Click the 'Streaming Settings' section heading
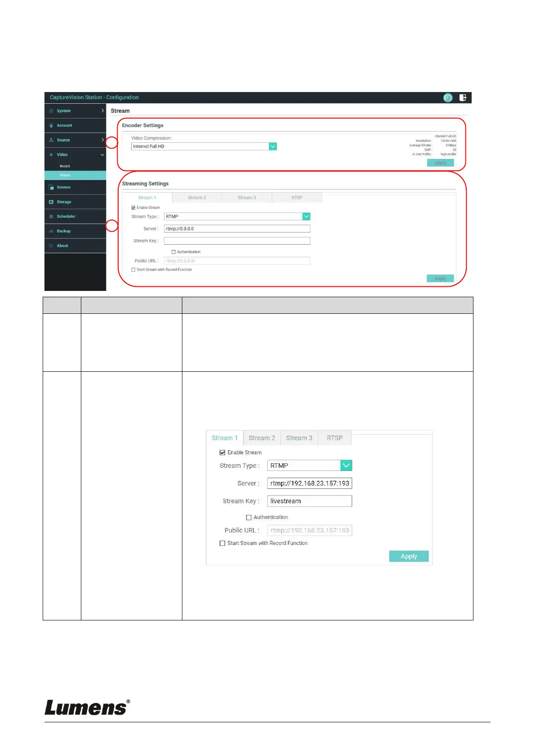The height and width of the screenshot is (756, 535). click(x=145, y=184)
